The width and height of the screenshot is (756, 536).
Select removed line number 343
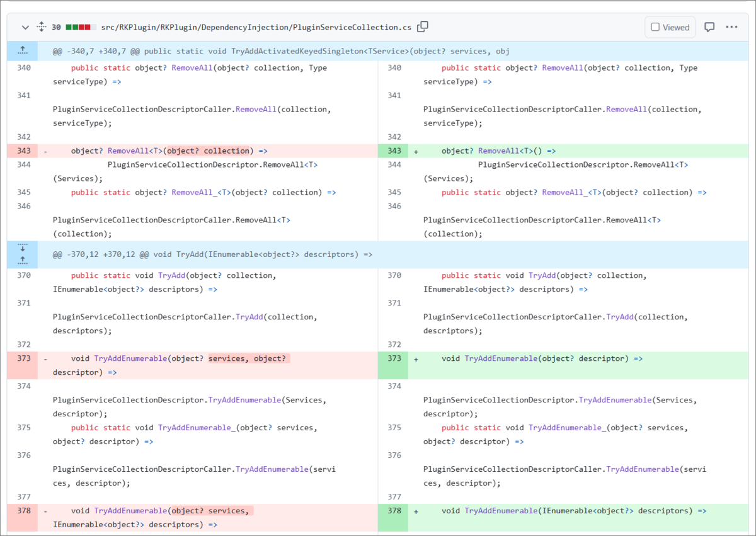pos(23,151)
